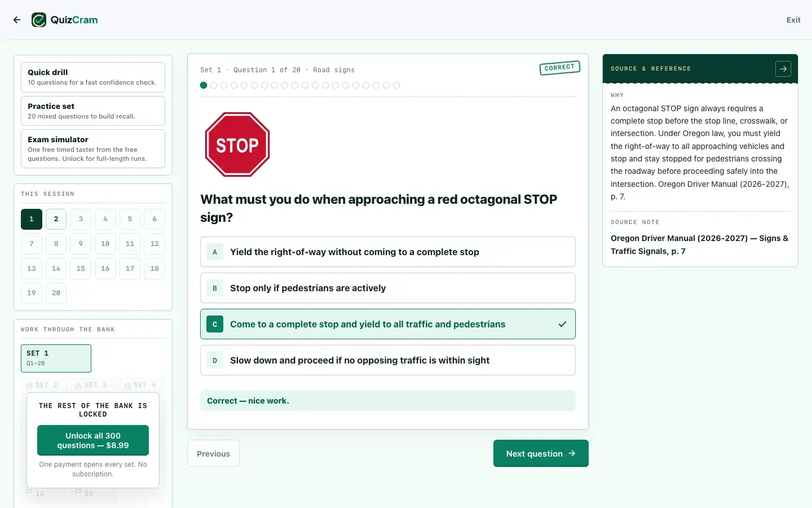The width and height of the screenshot is (812, 508).
Task: Open the Practice set mode
Action: [x=93, y=111]
